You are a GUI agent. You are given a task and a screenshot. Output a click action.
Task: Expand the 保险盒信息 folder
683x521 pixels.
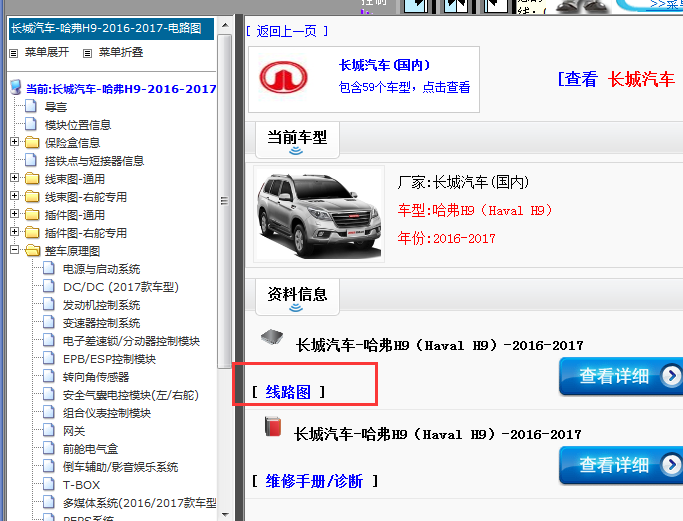pos(14,142)
